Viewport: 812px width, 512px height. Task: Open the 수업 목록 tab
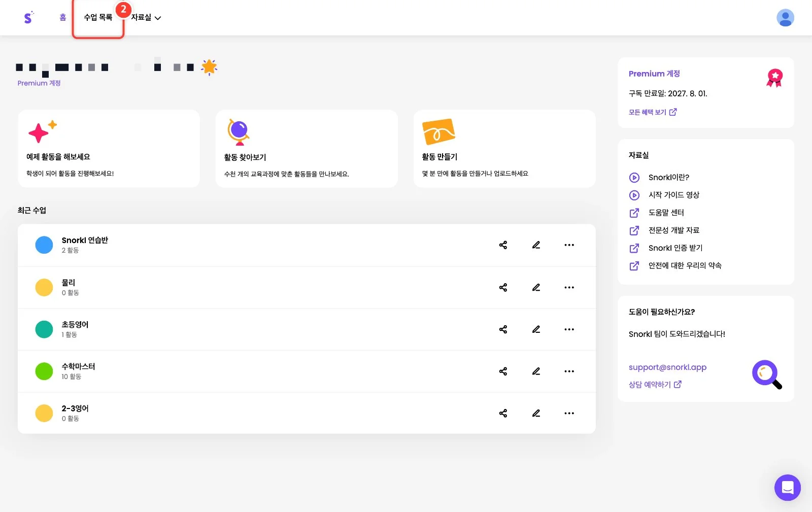(x=98, y=18)
